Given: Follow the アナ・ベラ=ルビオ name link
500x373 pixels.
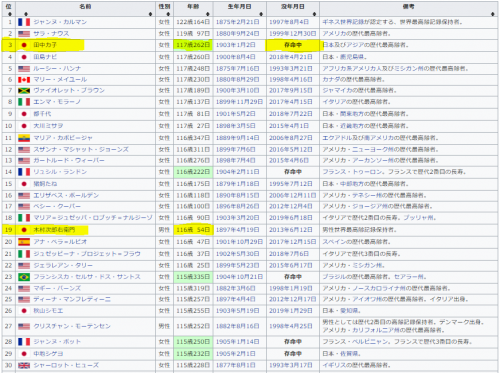Looking at the screenshot, I should click(x=60, y=242).
